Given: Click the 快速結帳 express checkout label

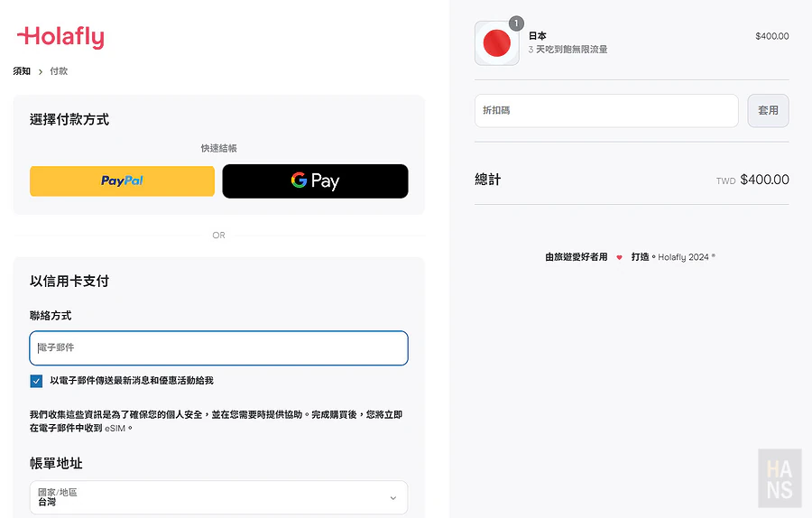Looking at the screenshot, I should click(218, 148).
